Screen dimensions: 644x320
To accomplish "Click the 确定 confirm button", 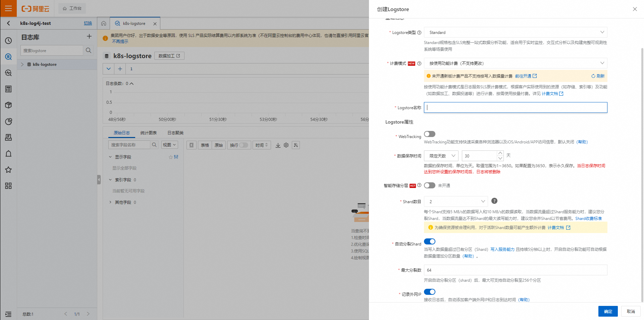I will pos(608,311).
